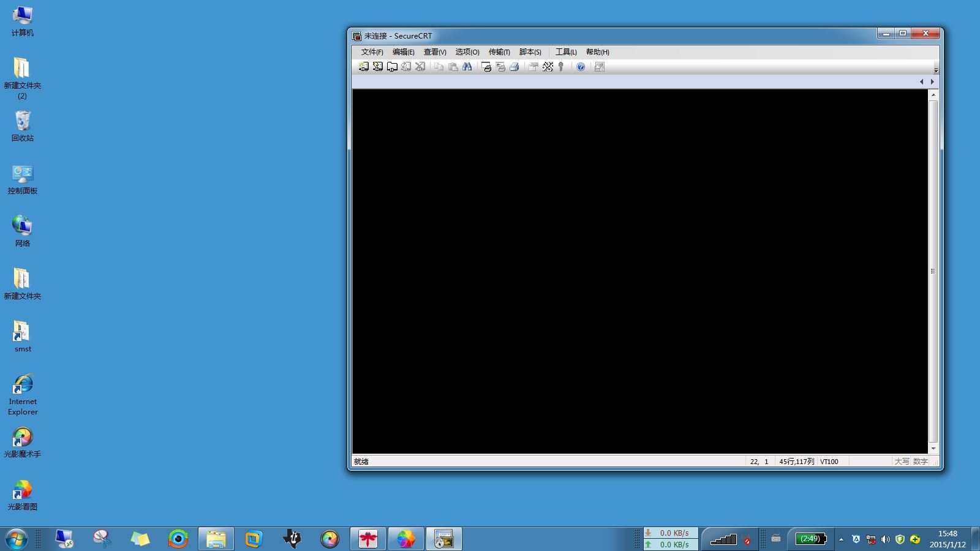This screenshot has height=551, width=980.
Task: Open the 脚本(S) menu
Action: (530, 52)
